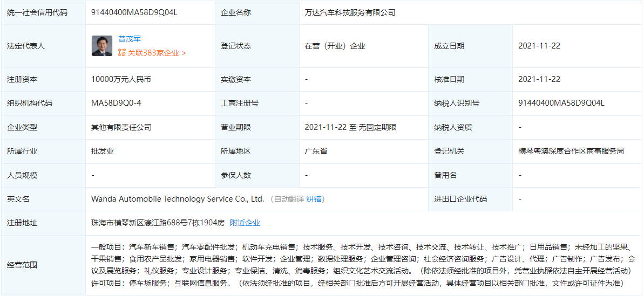
Task: Click registration status 在营（开业）企业
Action: pos(335,46)
